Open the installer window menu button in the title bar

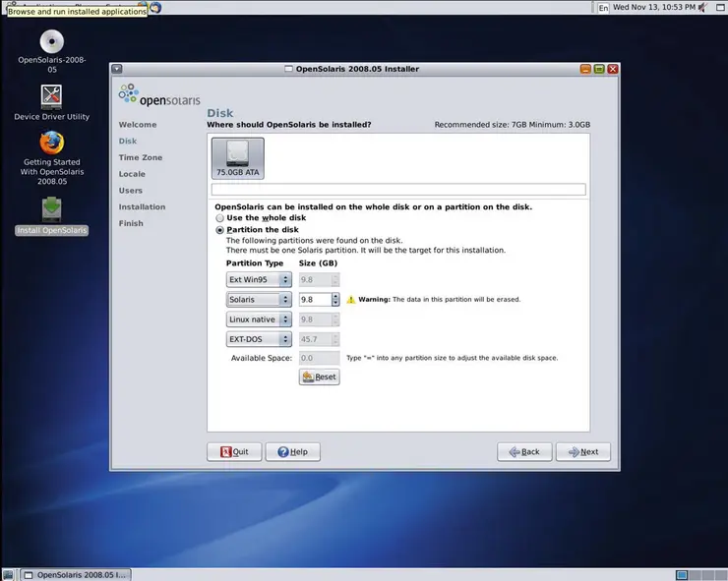pos(117,69)
